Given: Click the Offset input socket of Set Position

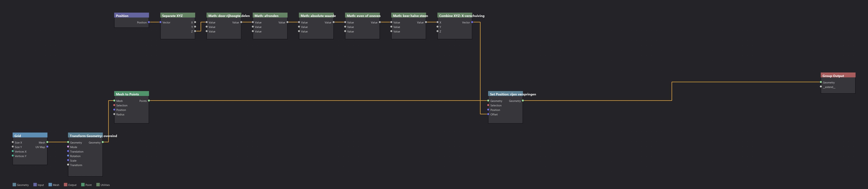Looking at the screenshot, I should [x=488, y=114].
